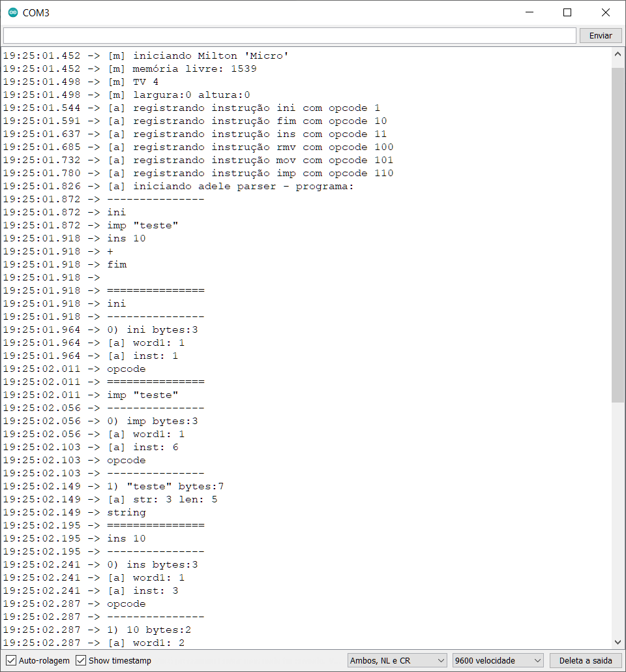Click the vertical scrollbar thumb
Image resolution: width=626 pixels, height=672 pixels.
pos(617,235)
